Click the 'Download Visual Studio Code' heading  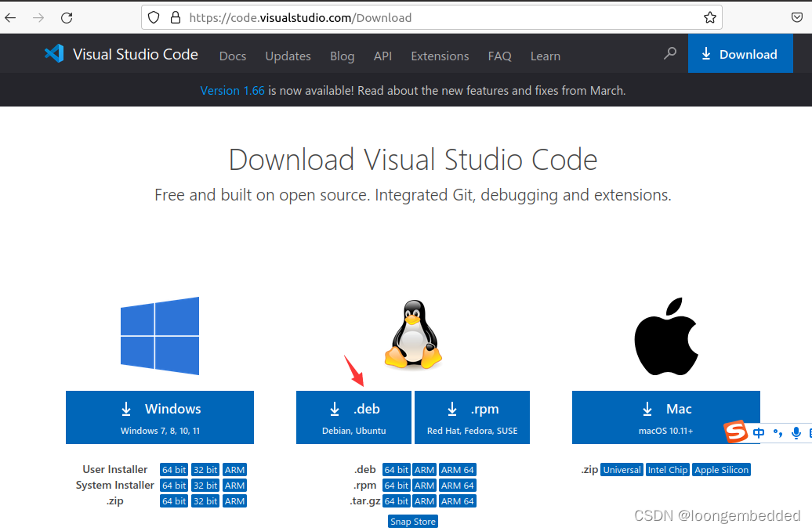[x=413, y=160]
